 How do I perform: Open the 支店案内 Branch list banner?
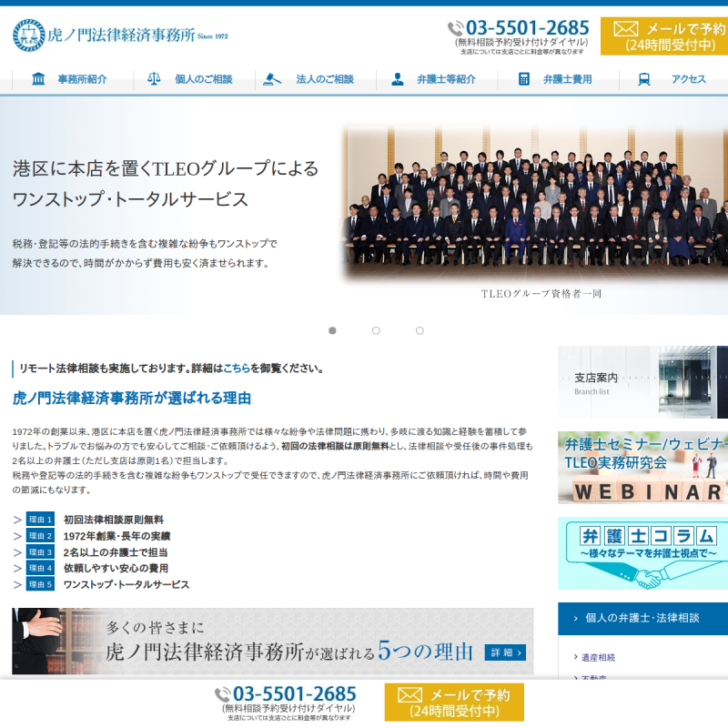pyautogui.click(x=643, y=382)
